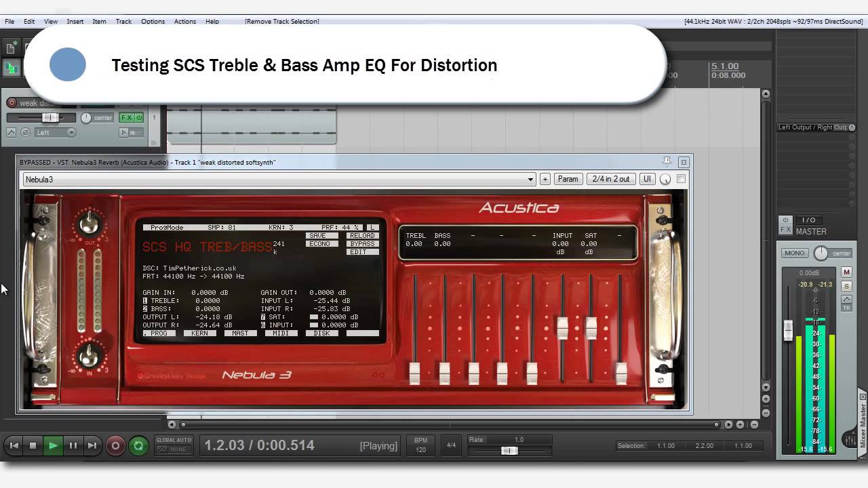Adjust the playback Rate slider
The height and width of the screenshot is (488, 868).
click(x=509, y=451)
